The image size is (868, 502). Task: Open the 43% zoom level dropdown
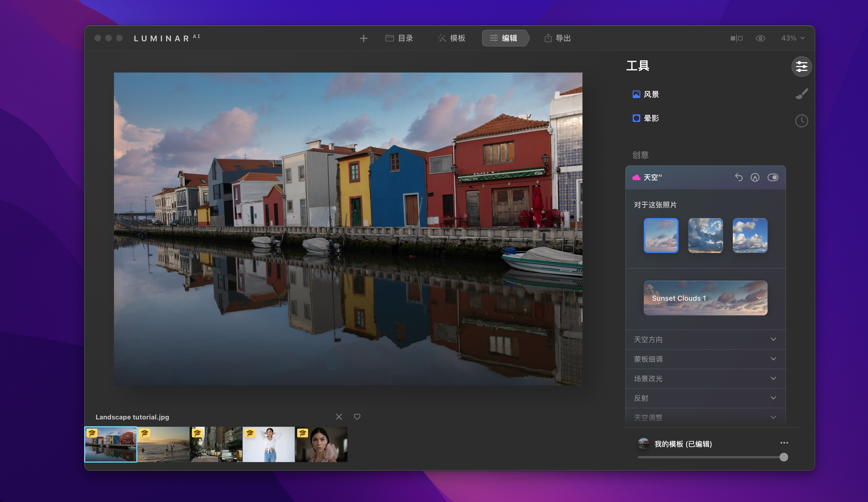(x=793, y=38)
